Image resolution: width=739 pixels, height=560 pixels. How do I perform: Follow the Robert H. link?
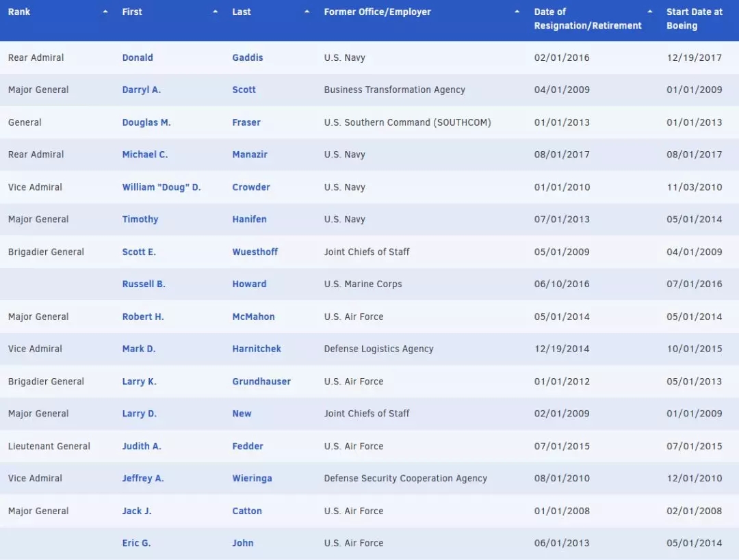(143, 317)
